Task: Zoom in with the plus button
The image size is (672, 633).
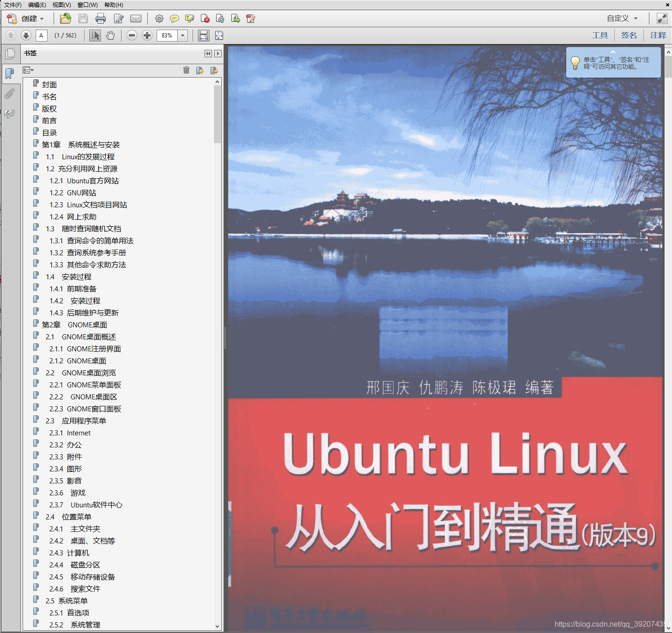Action: pyautogui.click(x=147, y=35)
